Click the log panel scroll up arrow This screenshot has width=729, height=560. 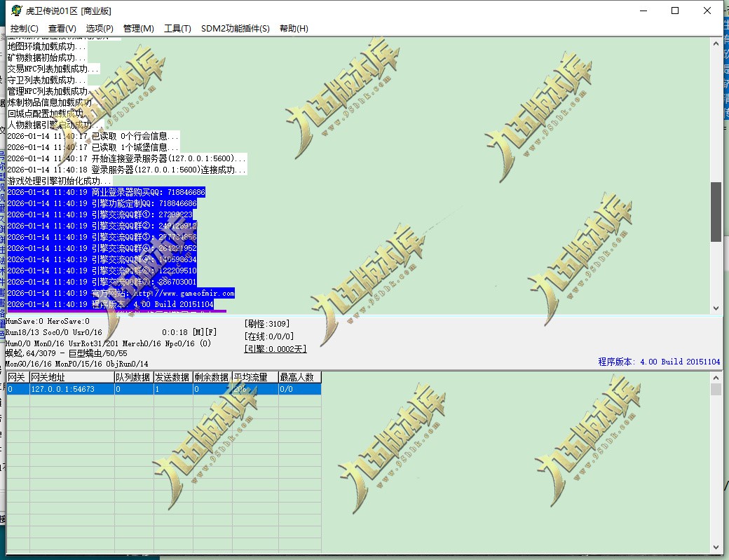(716, 43)
